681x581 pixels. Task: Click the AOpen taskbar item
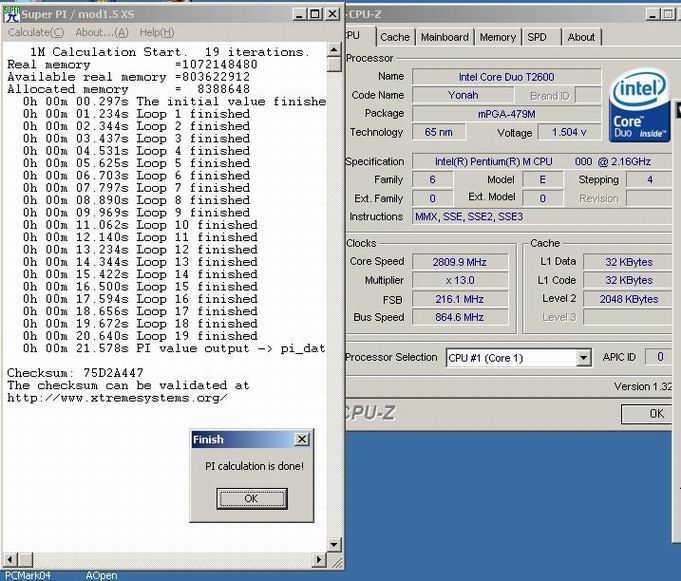point(101,575)
